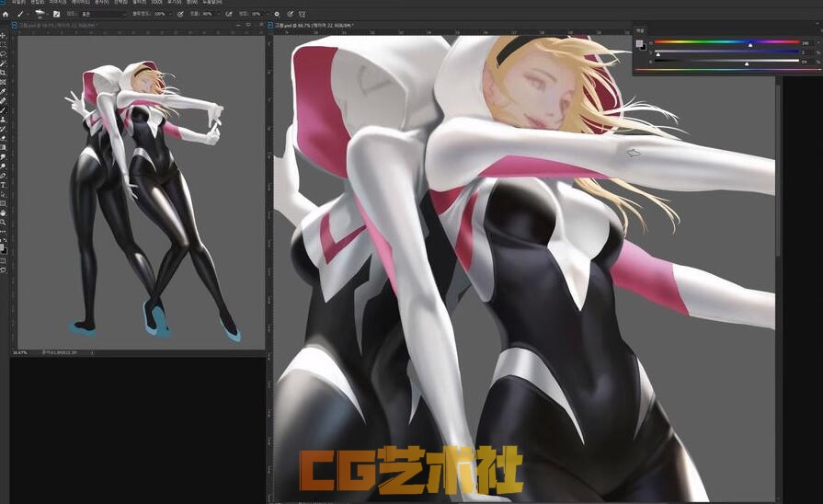Open the 편집(E) Edit menu
823x504 pixels.
pyautogui.click(x=37, y=2)
